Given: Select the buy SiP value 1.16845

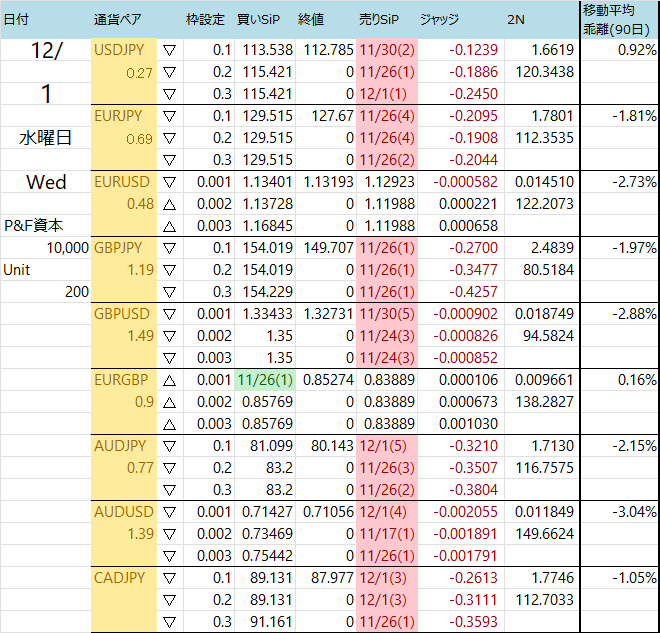Looking at the screenshot, I should click(267, 226).
